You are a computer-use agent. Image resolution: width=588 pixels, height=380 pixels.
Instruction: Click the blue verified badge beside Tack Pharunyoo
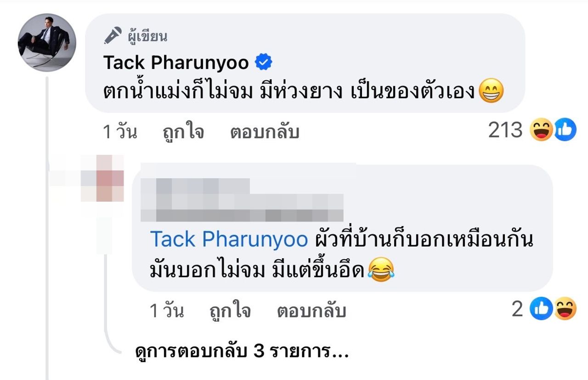click(x=264, y=62)
